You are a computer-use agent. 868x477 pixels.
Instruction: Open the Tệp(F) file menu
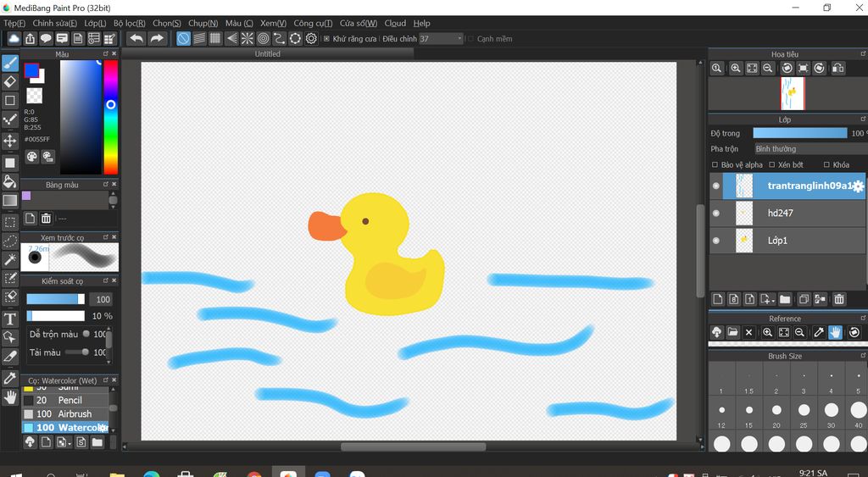[14, 23]
